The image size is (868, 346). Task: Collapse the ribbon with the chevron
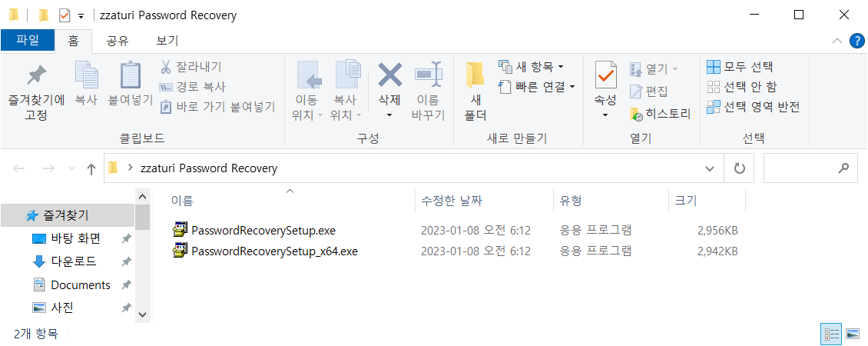[x=837, y=41]
